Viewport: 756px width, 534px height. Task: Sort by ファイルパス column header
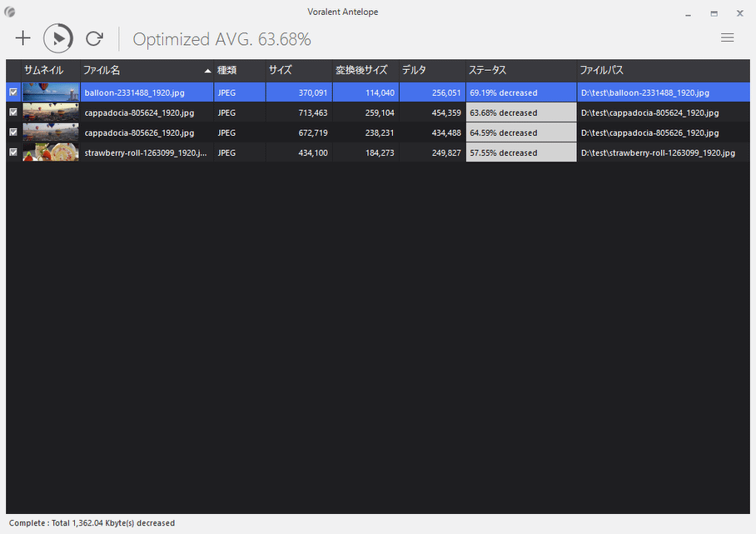coord(663,71)
